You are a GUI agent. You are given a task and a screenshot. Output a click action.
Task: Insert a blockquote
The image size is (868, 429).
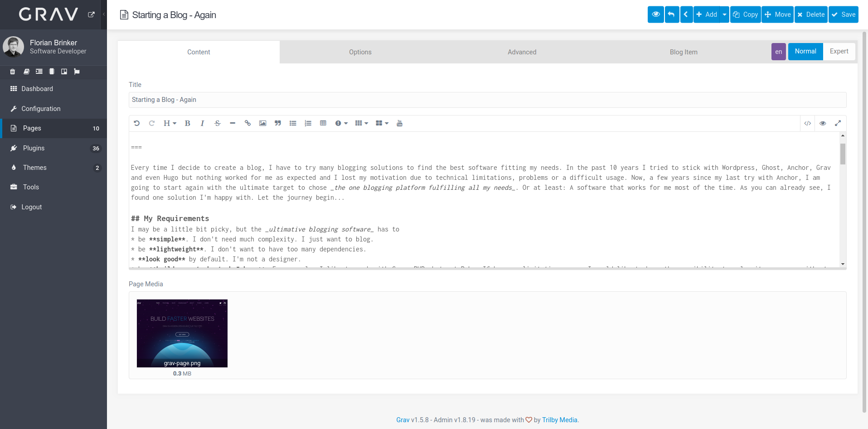[278, 123]
